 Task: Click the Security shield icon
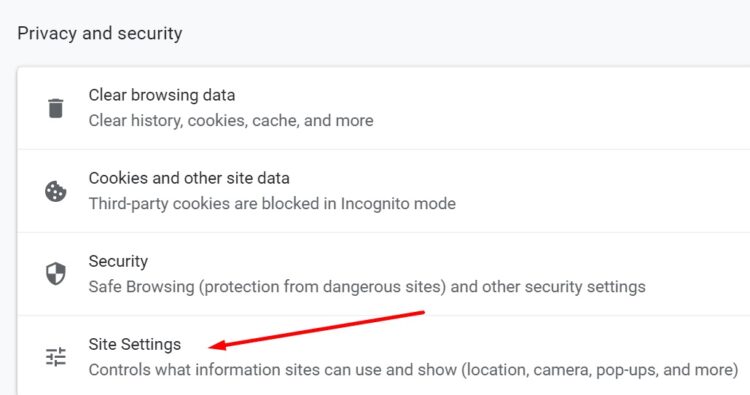(55, 274)
